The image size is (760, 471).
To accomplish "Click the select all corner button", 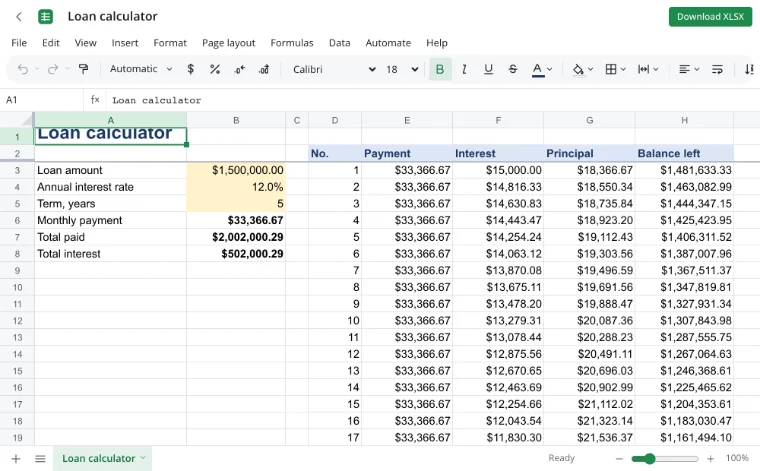I will tap(17, 120).
